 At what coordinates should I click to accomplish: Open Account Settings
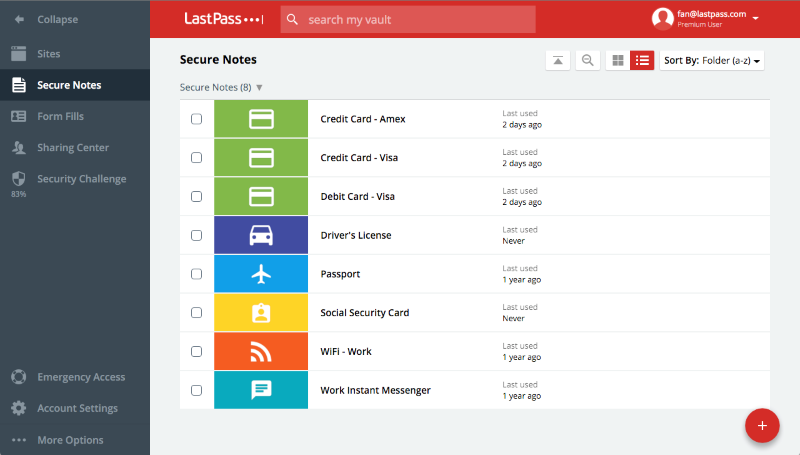[x=77, y=408]
